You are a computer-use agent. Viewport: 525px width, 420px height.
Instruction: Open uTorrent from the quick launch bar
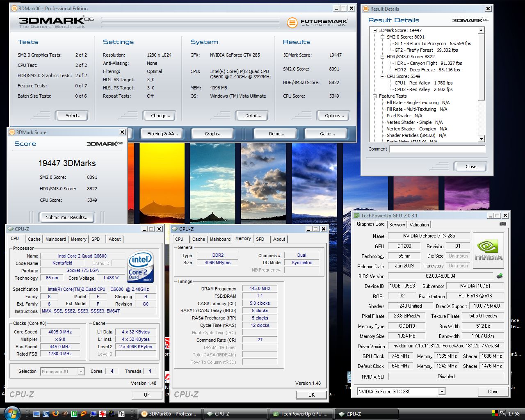(x=74, y=414)
